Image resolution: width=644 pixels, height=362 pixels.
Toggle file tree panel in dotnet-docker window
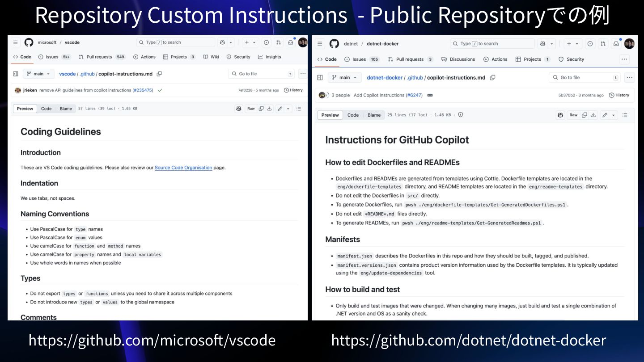pos(320,77)
